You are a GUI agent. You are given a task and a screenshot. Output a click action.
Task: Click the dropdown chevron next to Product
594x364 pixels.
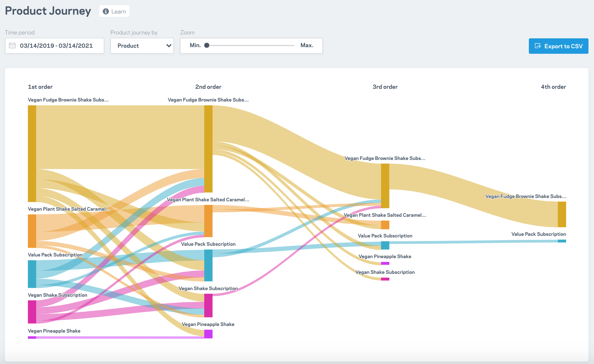pyautogui.click(x=169, y=46)
